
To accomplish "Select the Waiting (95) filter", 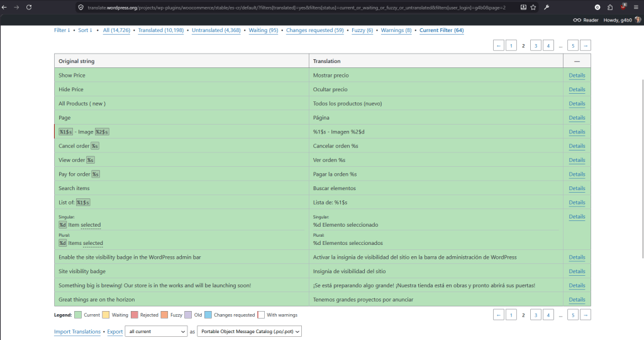I will (x=264, y=30).
